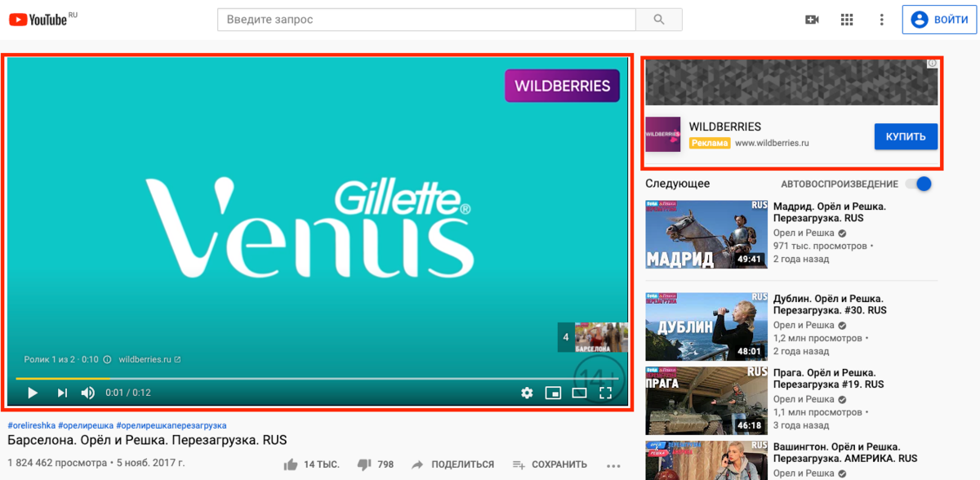
Task: Open the ПОДЕЛИТЬСЯ share option
Action: tap(452, 464)
